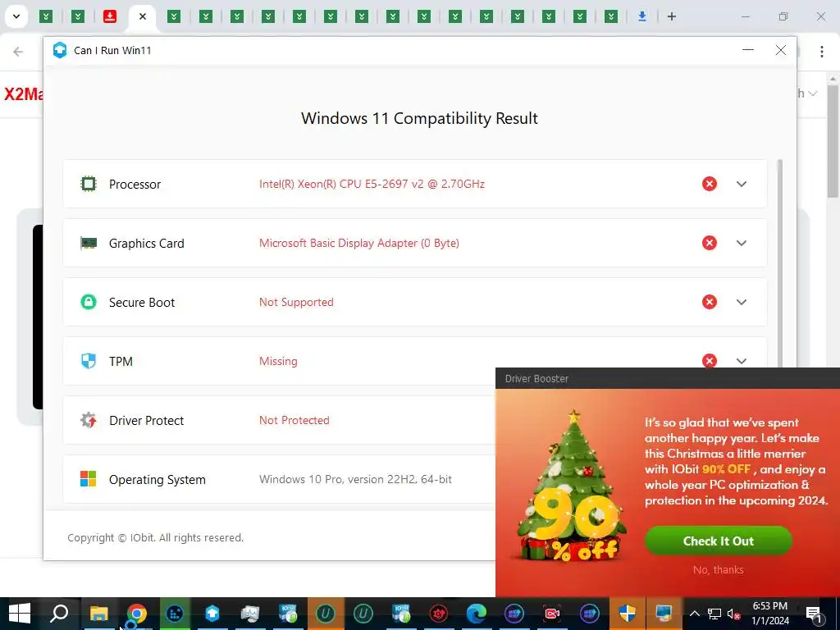Close the Can I Run Win11 window
840x630 pixels.
click(x=781, y=50)
